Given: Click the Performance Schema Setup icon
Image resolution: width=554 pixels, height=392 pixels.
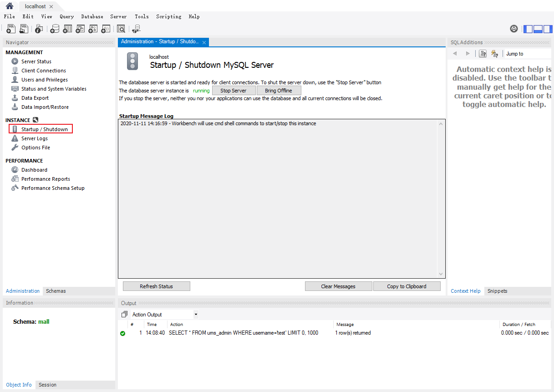Looking at the screenshot, I should 15,188.
